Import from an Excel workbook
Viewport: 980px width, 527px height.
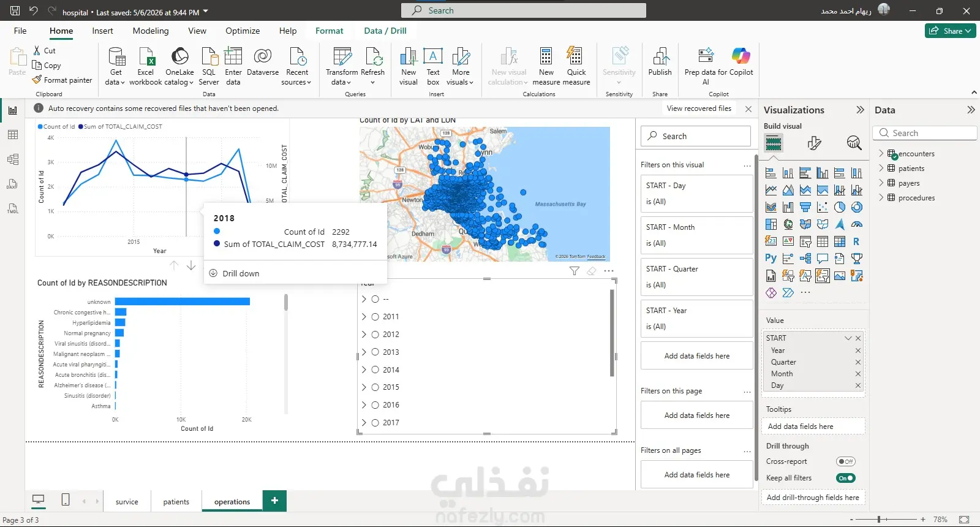146,66
